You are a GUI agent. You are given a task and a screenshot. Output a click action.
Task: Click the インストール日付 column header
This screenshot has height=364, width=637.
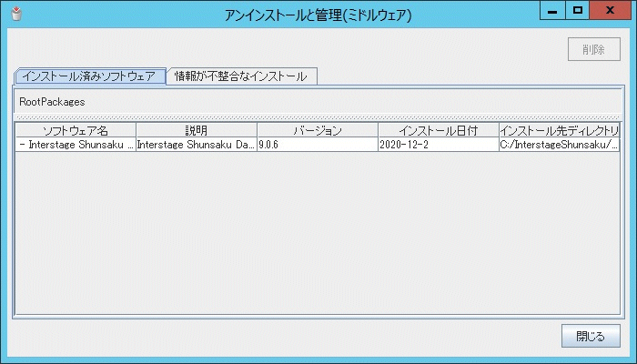439,130
